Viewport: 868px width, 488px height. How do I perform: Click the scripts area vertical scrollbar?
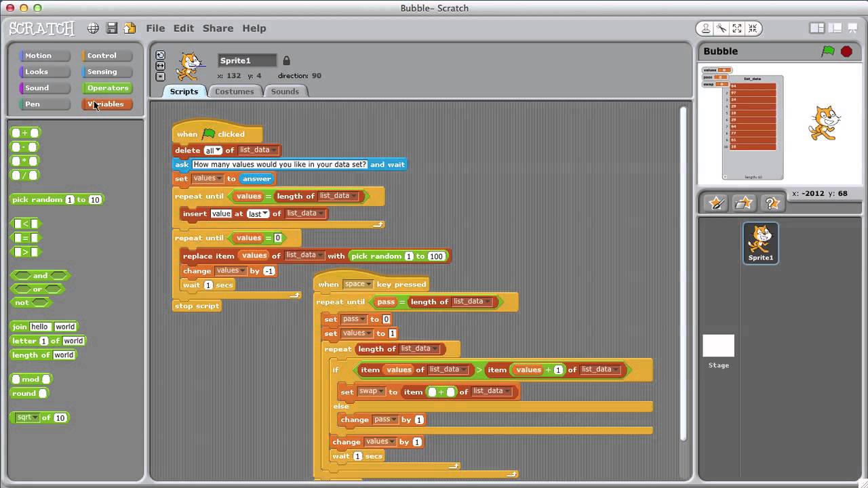click(x=684, y=274)
